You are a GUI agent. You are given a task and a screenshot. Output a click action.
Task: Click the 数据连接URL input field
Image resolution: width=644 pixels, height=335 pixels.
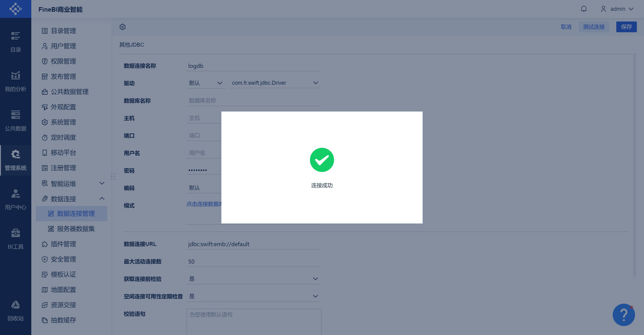[253, 244]
